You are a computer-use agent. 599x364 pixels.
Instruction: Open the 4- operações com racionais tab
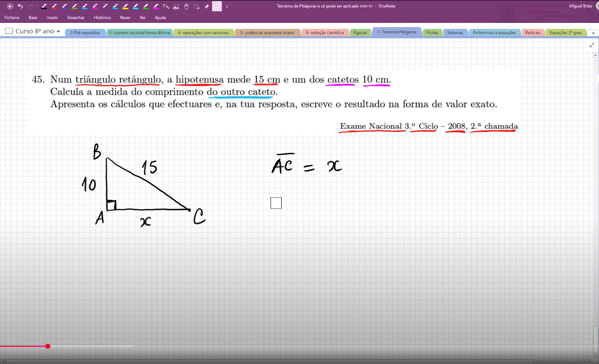[x=203, y=33]
